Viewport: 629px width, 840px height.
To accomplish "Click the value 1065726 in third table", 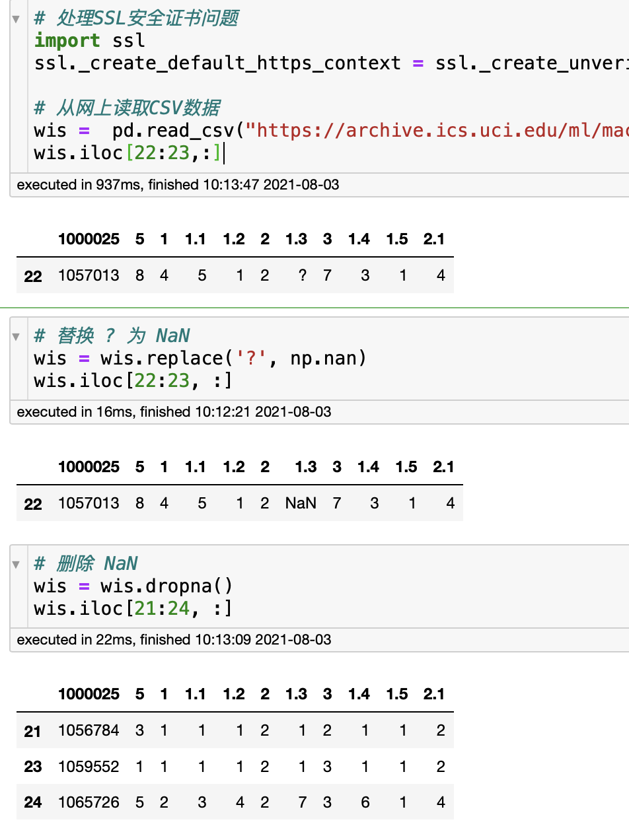I will pyautogui.click(x=89, y=802).
